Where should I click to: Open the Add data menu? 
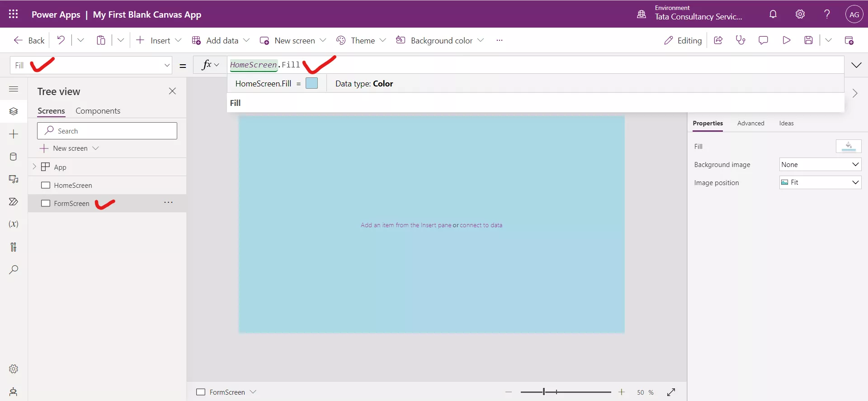coord(221,40)
